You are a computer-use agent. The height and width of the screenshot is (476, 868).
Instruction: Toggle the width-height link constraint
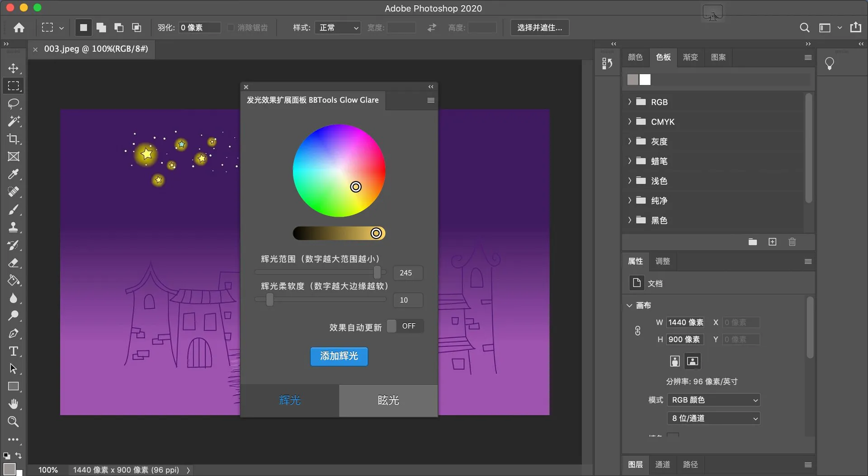[637, 331]
